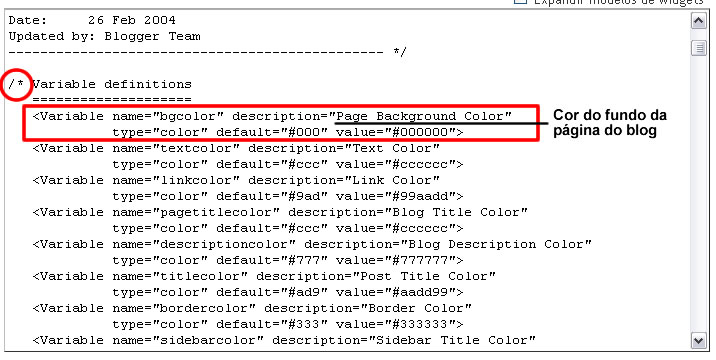Click the Variable name="bgcolor" line
The height and width of the screenshot is (360, 716).
pyautogui.click(x=272, y=116)
